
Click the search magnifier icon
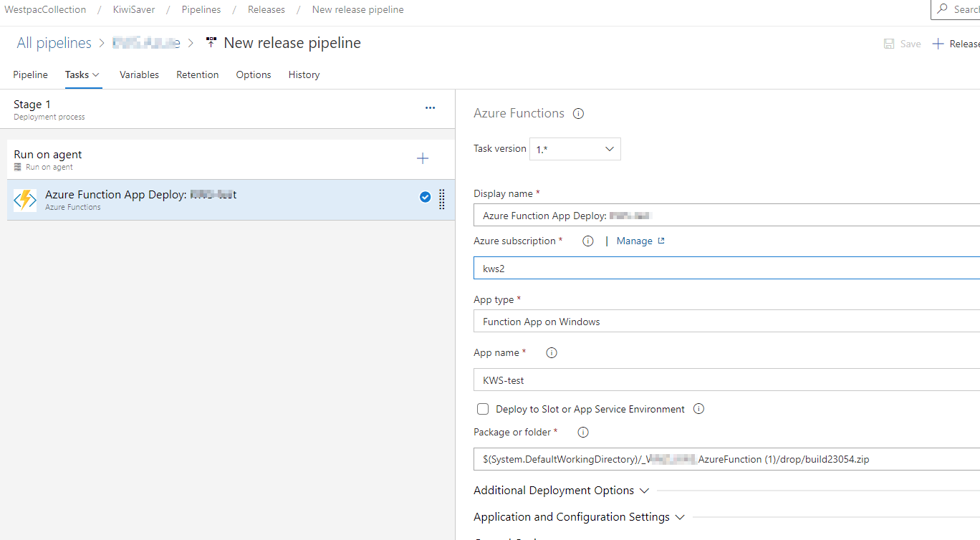pyautogui.click(x=942, y=9)
